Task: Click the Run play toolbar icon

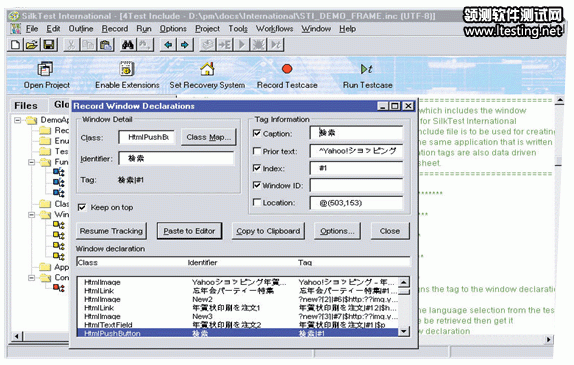Action: 242,45
